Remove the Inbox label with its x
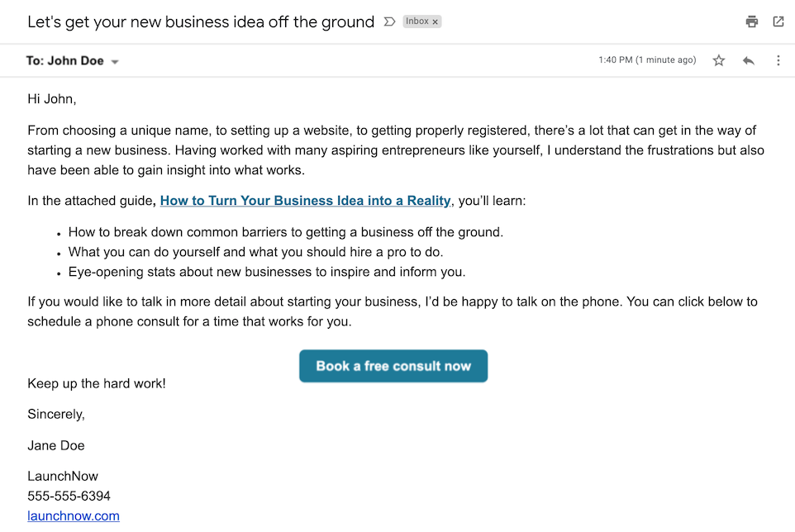This screenshot has height=532, width=795. tap(436, 22)
